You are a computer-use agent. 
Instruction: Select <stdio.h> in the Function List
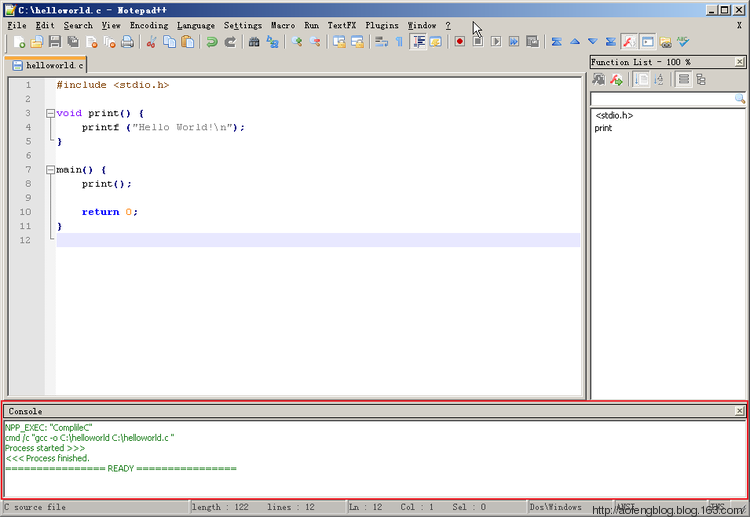pyautogui.click(x=614, y=115)
